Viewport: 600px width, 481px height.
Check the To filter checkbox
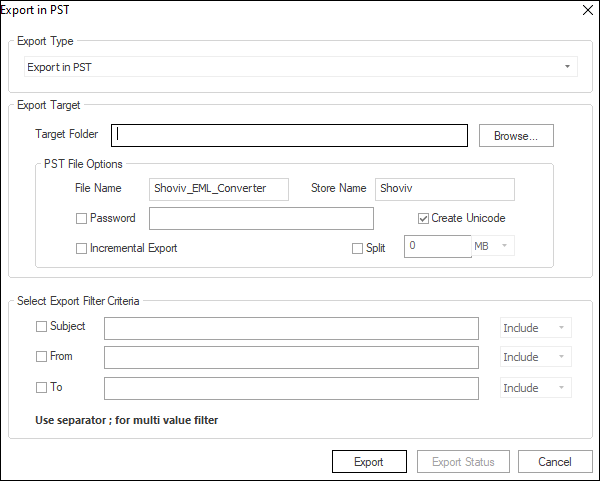(41, 388)
